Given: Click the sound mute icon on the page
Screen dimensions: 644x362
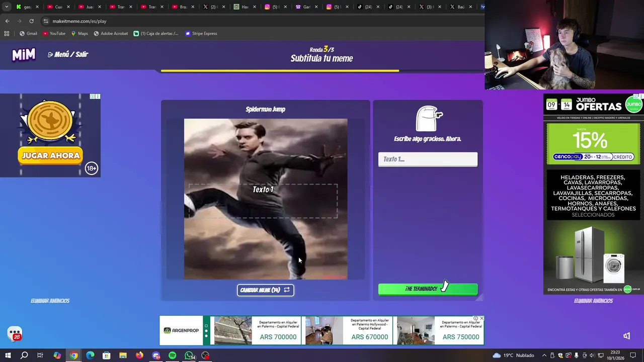Looking at the screenshot, I should pyautogui.click(x=626, y=336).
